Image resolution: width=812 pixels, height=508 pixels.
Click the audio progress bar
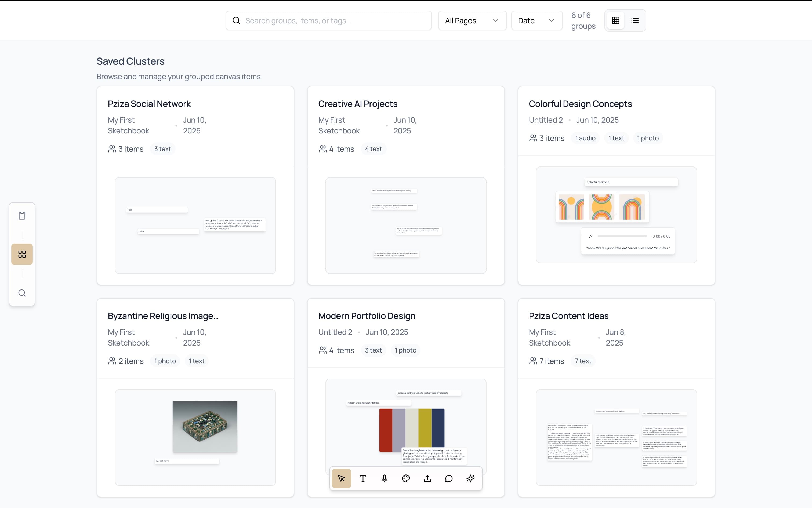(x=622, y=236)
